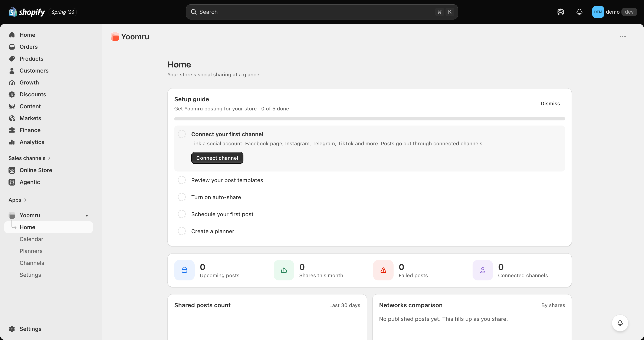644x340 pixels.
Task: Click the 'By shares' label
Action: pyautogui.click(x=553, y=305)
